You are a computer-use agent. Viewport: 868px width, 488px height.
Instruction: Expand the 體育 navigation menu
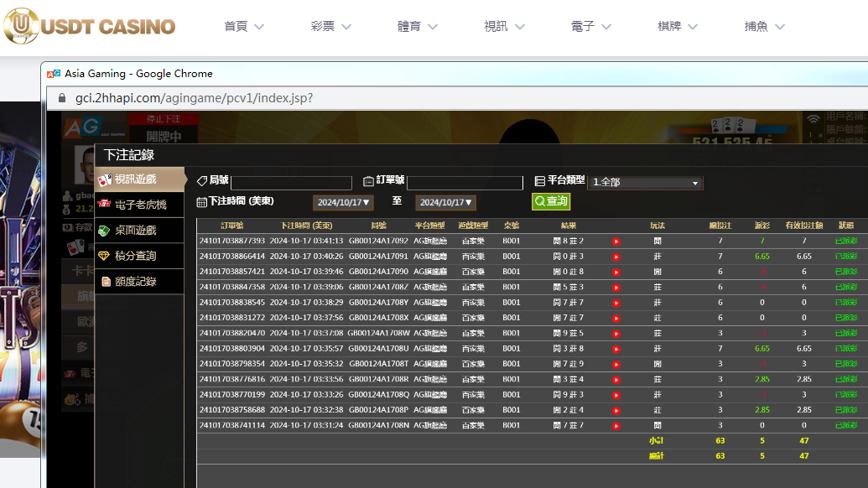coord(419,27)
